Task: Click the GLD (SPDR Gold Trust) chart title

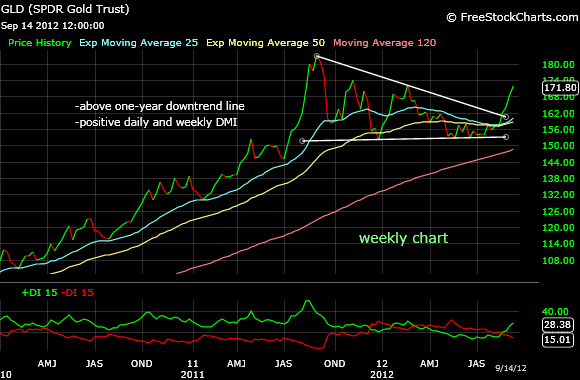Action: [x=65, y=9]
